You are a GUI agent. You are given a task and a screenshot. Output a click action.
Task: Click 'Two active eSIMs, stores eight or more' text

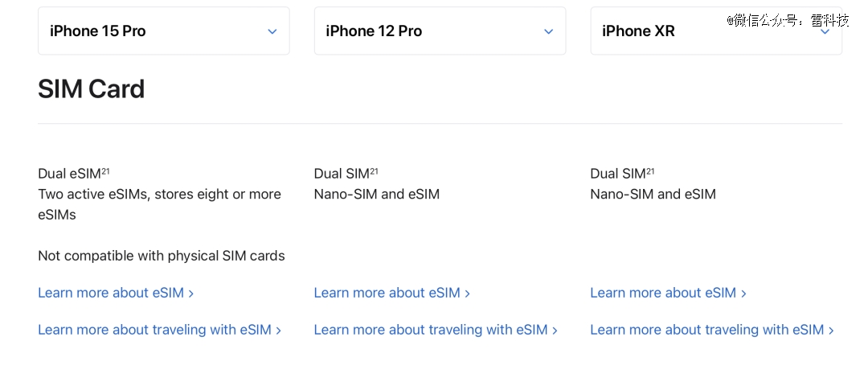click(159, 195)
